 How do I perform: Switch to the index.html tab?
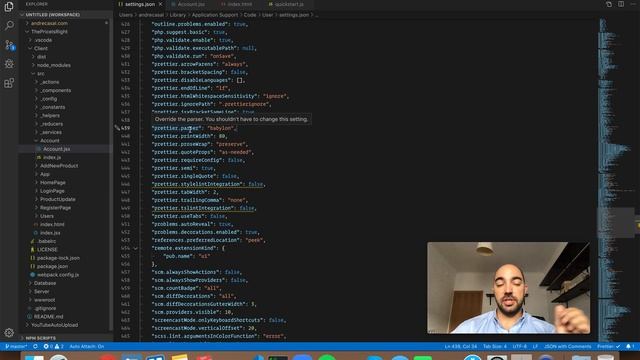pos(240,4)
